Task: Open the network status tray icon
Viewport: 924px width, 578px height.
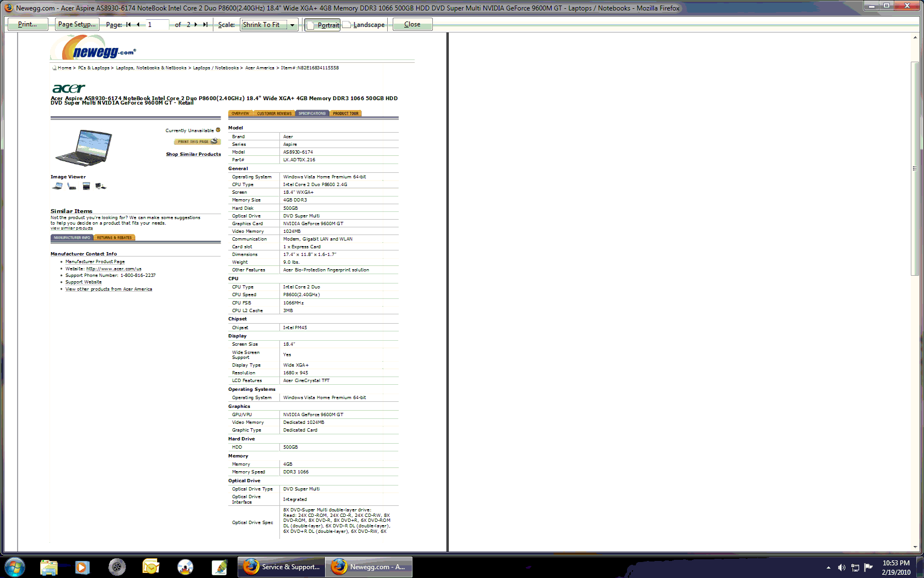Action: [x=855, y=568]
